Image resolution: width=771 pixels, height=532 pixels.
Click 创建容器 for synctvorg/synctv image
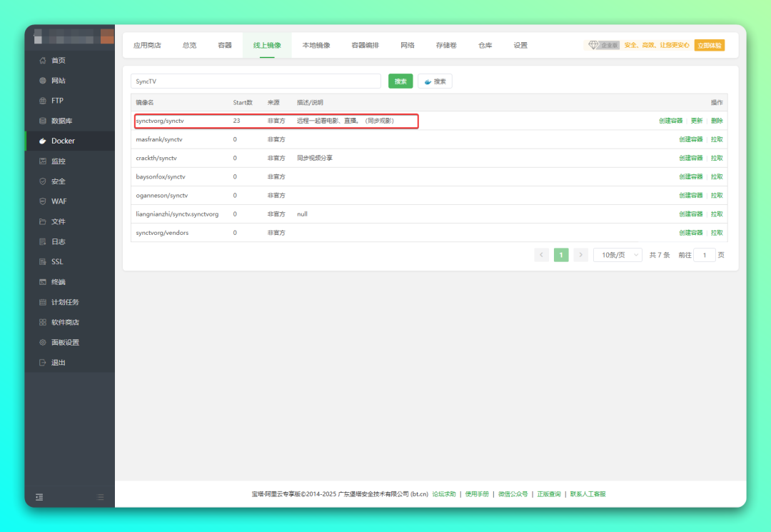[670, 121]
